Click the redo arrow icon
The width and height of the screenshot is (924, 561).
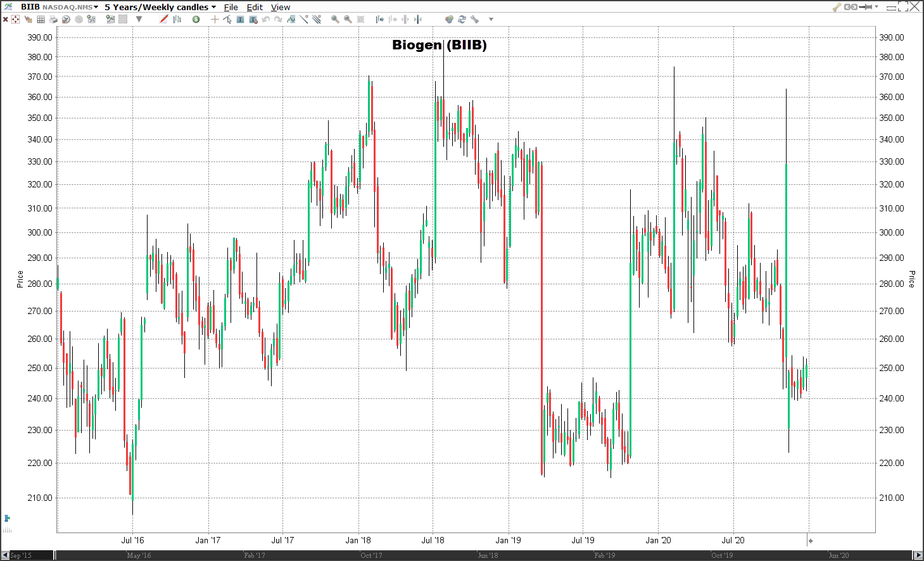click(x=278, y=20)
